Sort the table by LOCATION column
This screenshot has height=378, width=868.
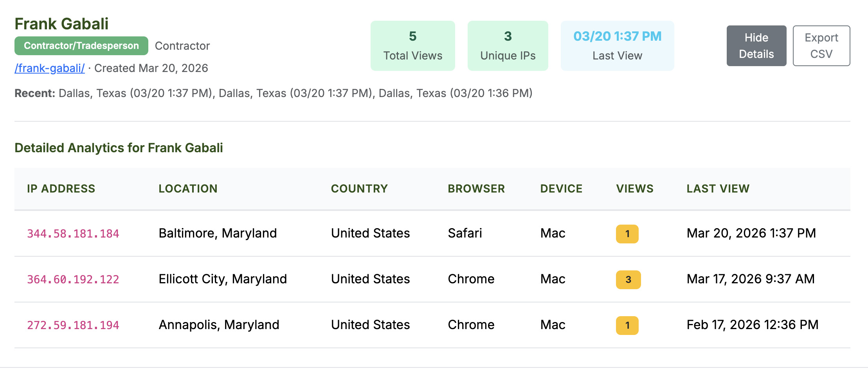[188, 189]
